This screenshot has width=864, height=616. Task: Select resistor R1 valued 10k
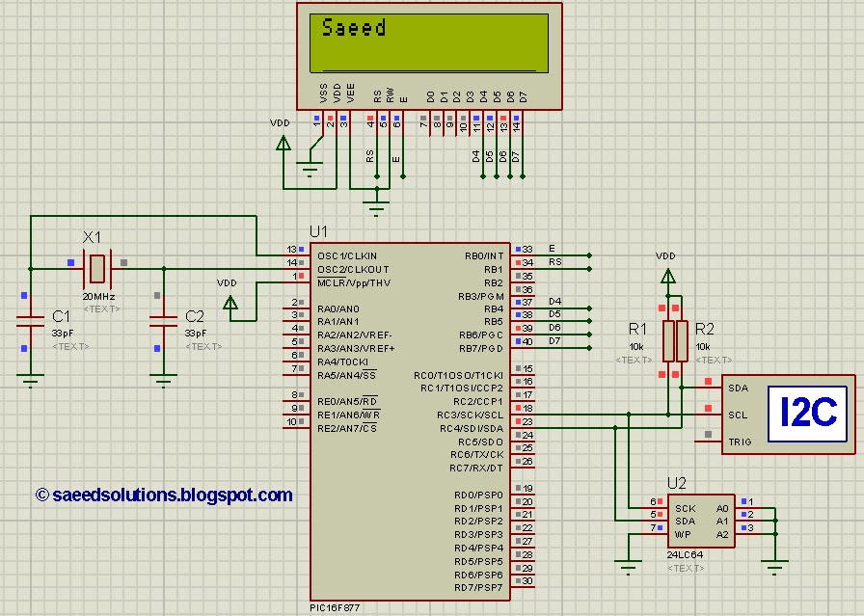tap(669, 340)
